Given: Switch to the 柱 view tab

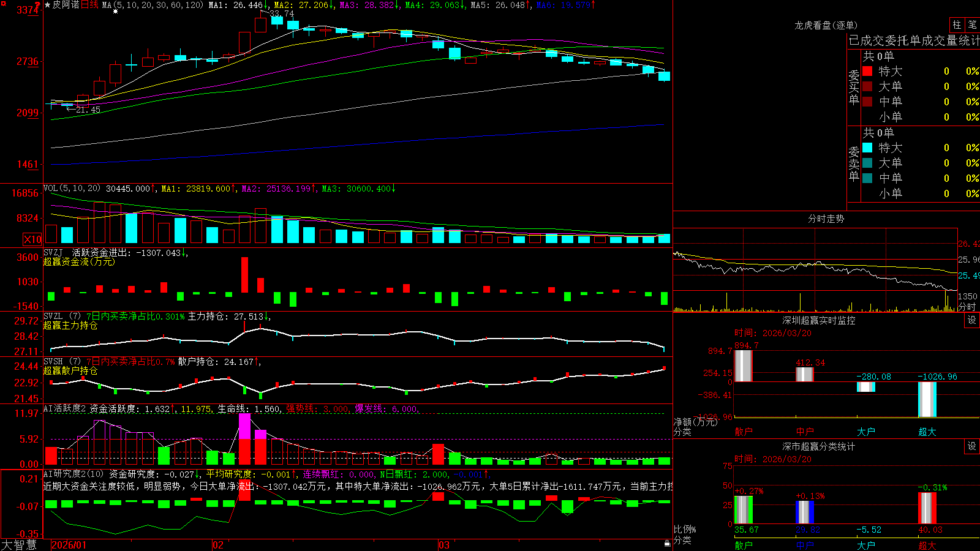Looking at the screenshot, I should 957,24.
